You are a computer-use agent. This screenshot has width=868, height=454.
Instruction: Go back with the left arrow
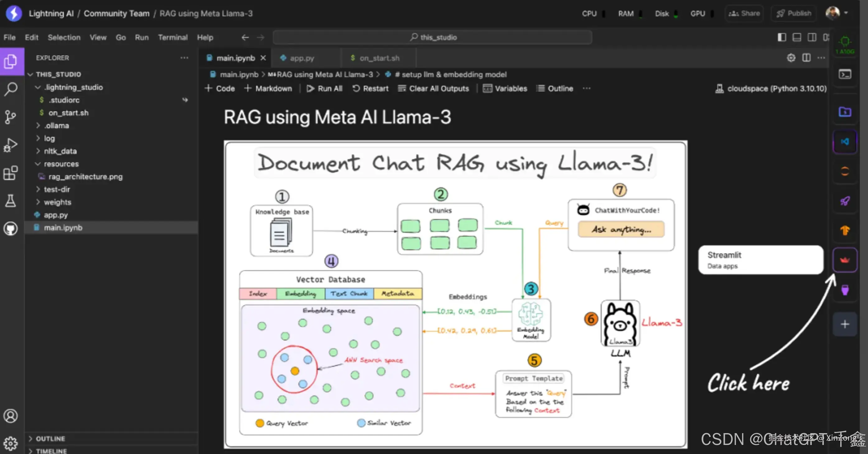click(x=245, y=37)
